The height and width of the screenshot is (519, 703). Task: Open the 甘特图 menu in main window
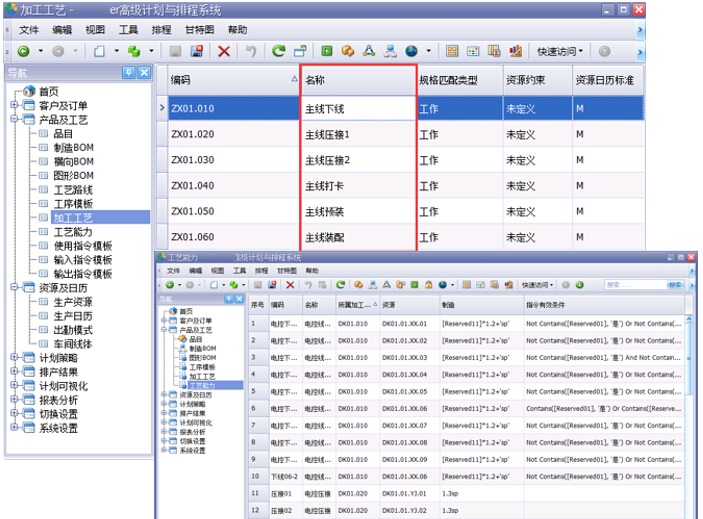[200, 30]
